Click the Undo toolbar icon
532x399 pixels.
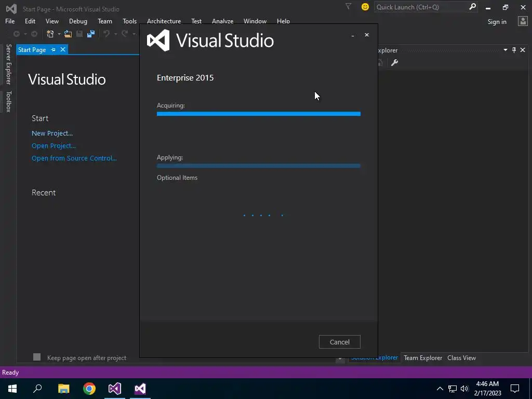coord(107,34)
